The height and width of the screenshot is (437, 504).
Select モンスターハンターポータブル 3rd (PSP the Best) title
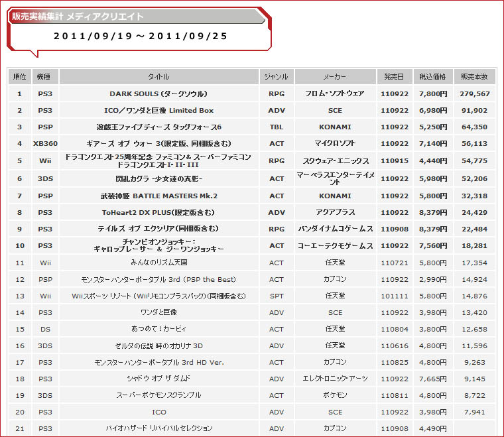click(x=158, y=280)
